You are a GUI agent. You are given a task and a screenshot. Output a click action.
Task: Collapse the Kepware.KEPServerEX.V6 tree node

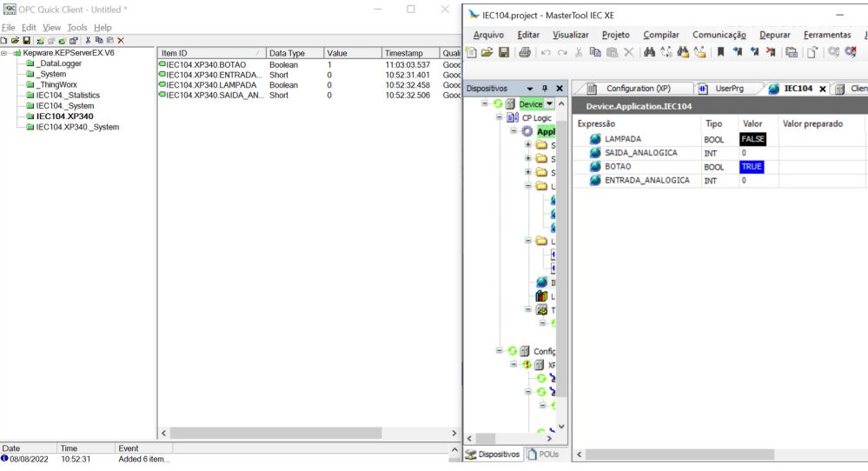[5, 53]
